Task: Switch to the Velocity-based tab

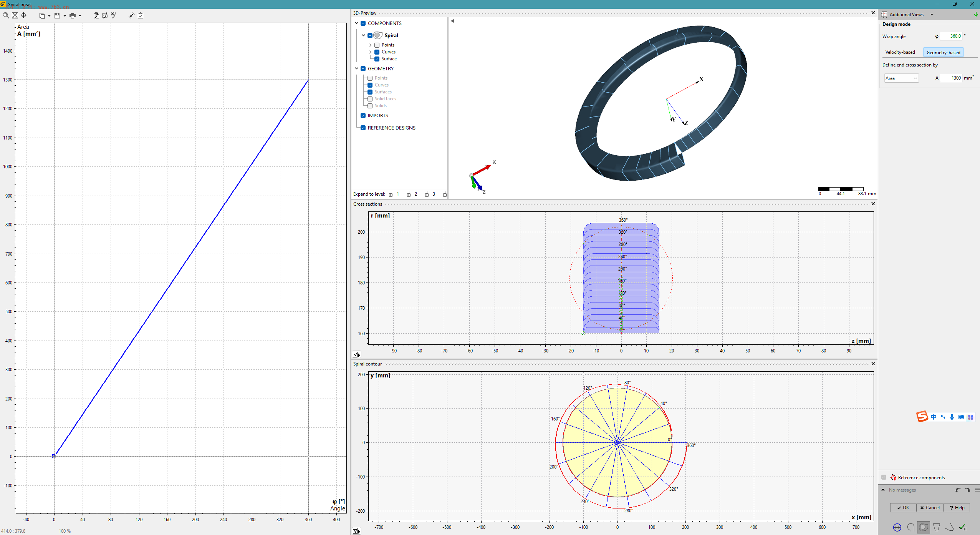Action: tap(900, 52)
